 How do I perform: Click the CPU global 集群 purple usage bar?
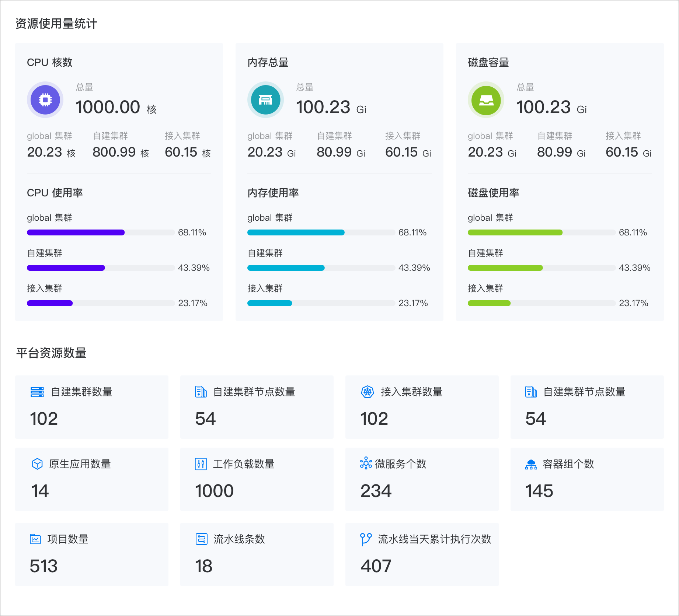pos(76,232)
